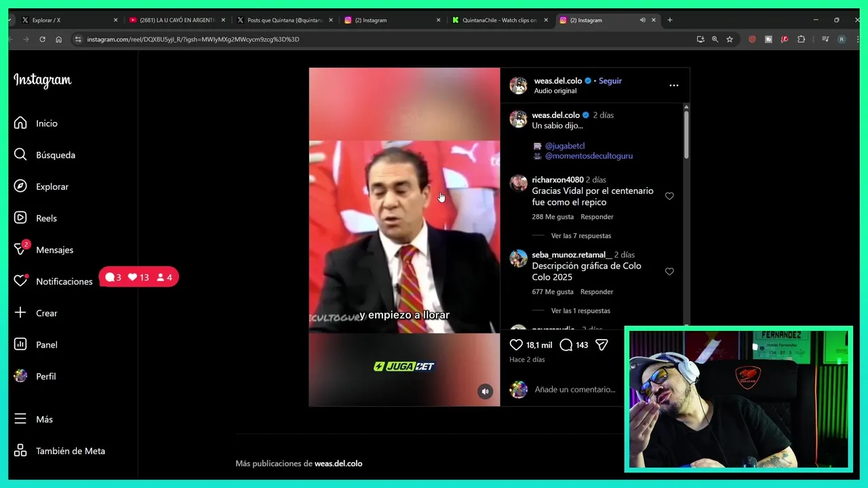Open Explorar compass in the sidebar

41,186
